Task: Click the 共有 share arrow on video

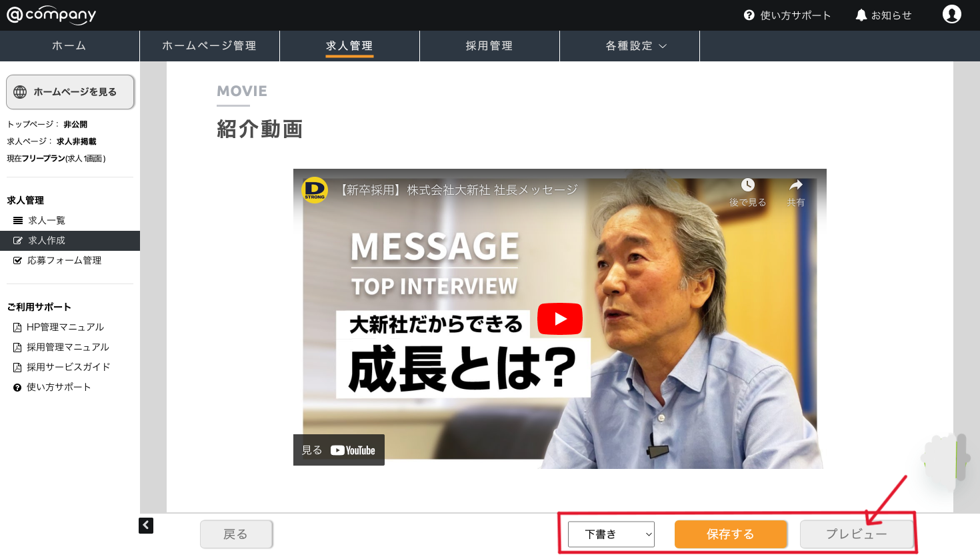Action: tap(795, 185)
